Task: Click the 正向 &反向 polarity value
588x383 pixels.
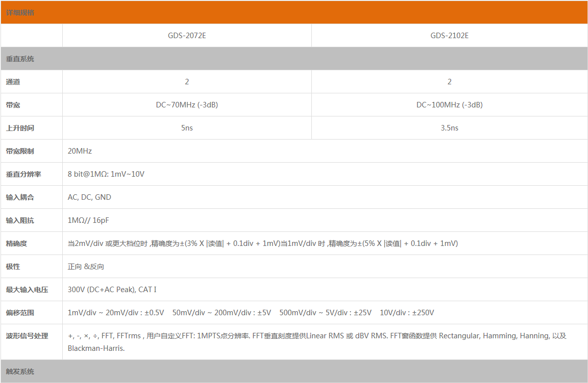Action: pyautogui.click(x=86, y=267)
